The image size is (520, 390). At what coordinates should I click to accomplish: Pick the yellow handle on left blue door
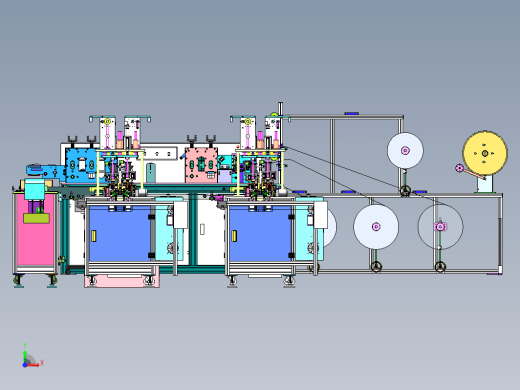[94, 236]
